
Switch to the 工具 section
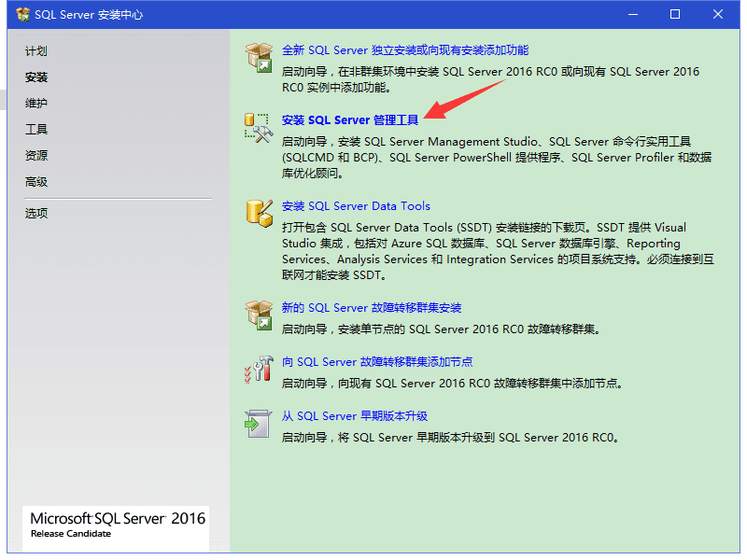[x=35, y=129]
